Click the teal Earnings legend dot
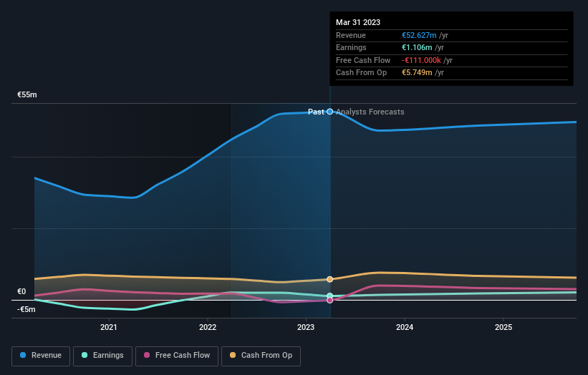The height and width of the screenshot is (375, 588). [x=85, y=355]
